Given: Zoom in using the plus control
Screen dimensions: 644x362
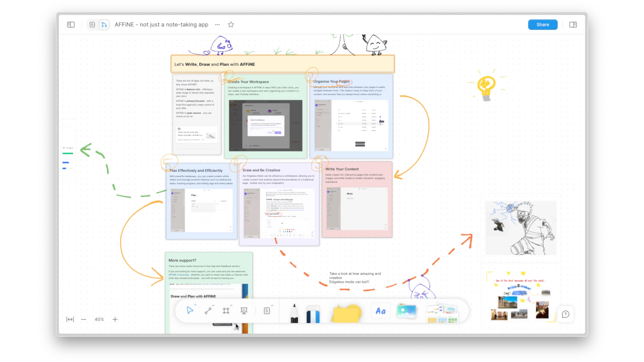Looking at the screenshot, I should [115, 319].
